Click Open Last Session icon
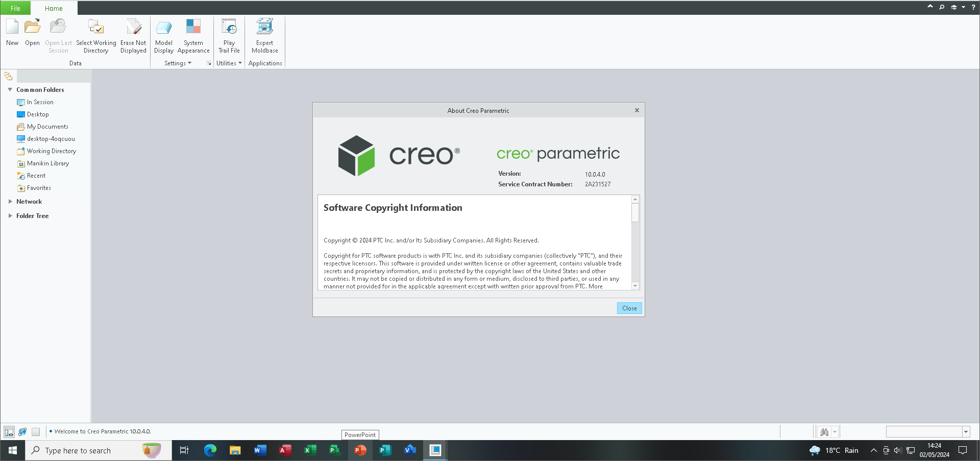Viewport: 980px width, 461px height. (58, 36)
